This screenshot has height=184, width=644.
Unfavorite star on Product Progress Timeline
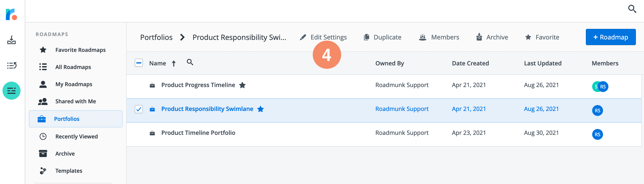242,85
